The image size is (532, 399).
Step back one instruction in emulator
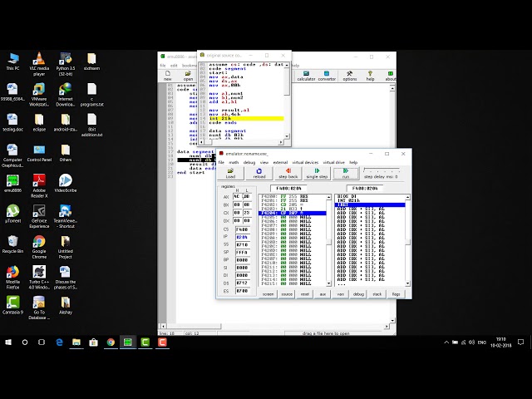coord(288,174)
